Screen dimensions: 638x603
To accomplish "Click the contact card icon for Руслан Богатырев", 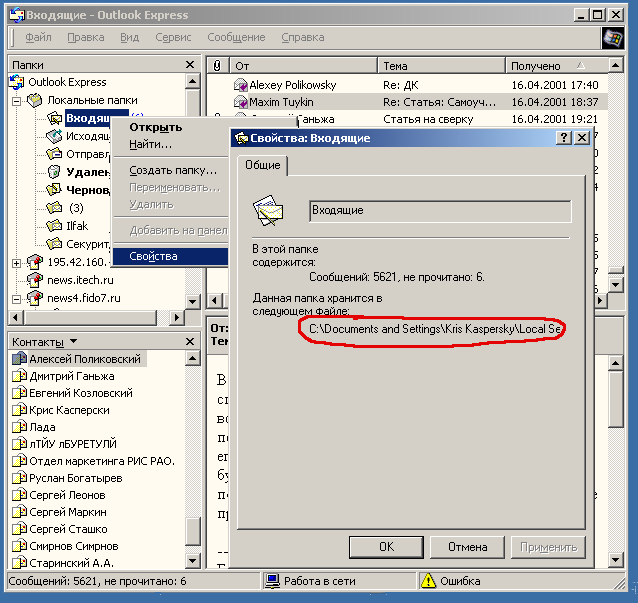I will [x=19, y=478].
